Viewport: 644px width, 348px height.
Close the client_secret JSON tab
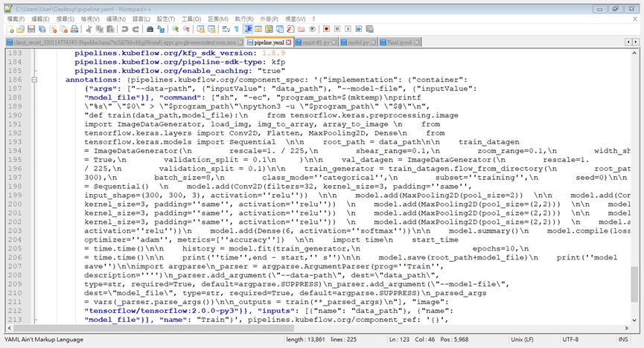point(240,42)
